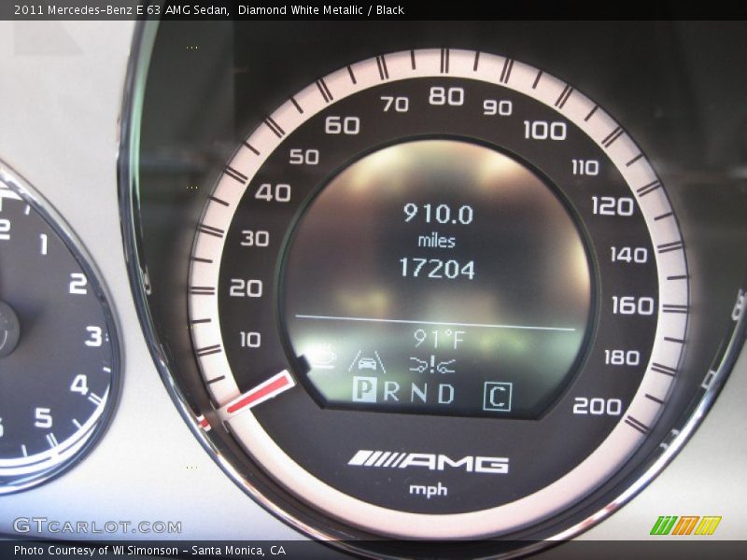The width and height of the screenshot is (747, 560).
Task: Click the 91°F temperature reading
Action: click(x=438, y=339)
